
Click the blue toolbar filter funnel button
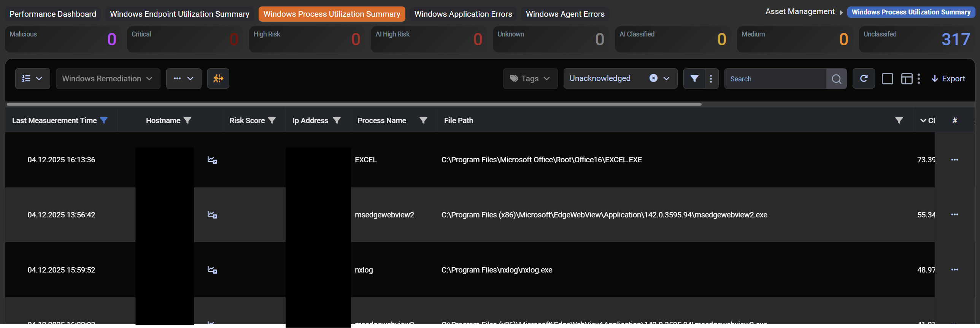point(694,79)
